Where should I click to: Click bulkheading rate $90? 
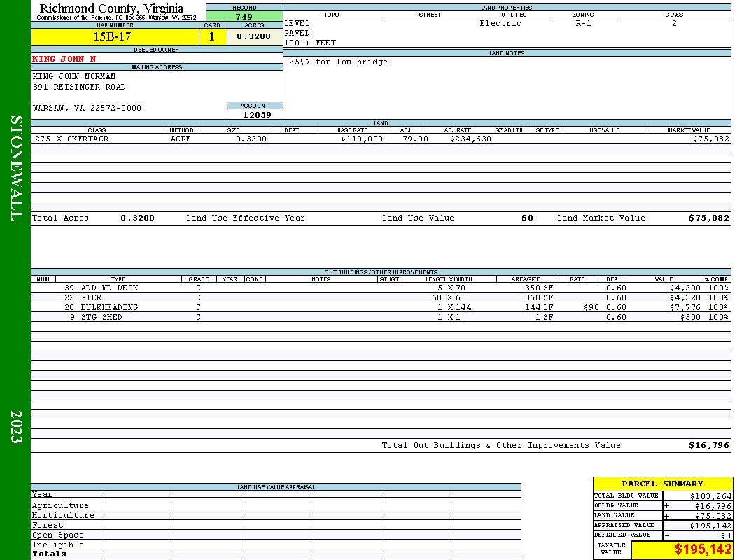pyautogui.click(x=591, y=308)
